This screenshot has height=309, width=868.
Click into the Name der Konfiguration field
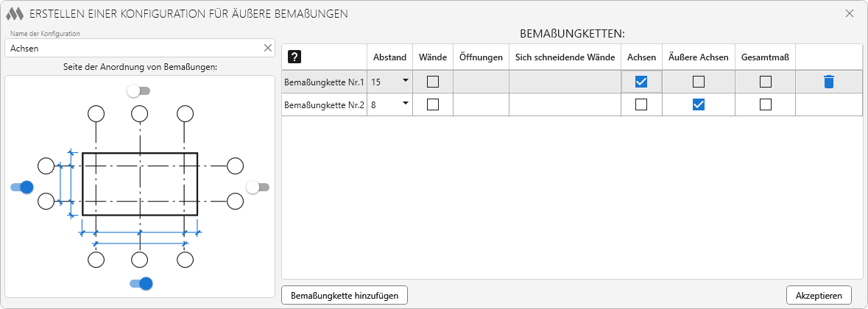click(x=133, y=48)
